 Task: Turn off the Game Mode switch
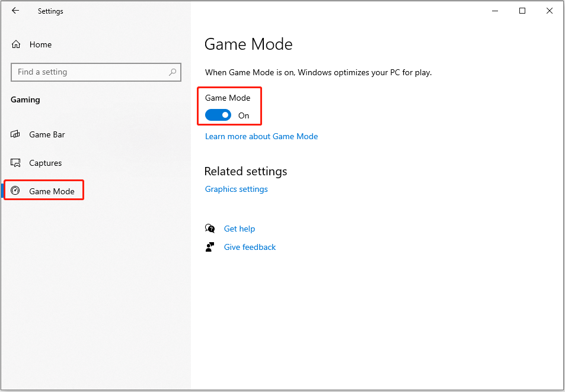[218, 115]
